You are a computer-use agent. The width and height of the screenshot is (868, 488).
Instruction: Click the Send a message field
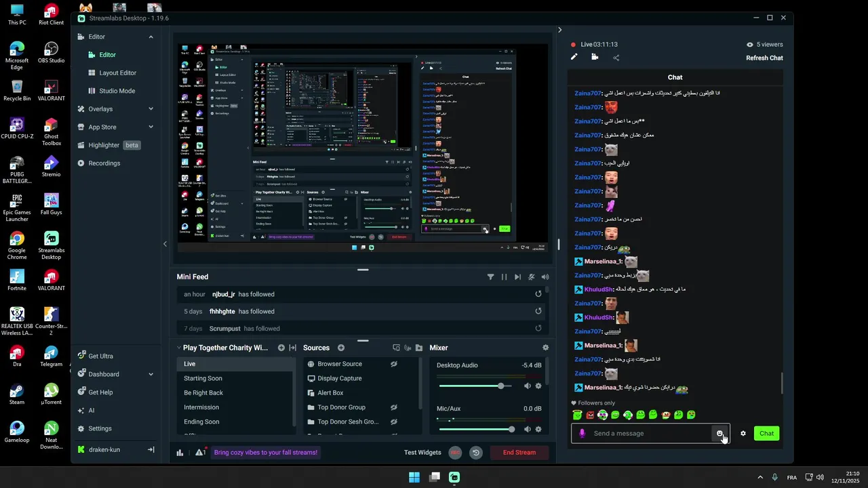[651, 433]
